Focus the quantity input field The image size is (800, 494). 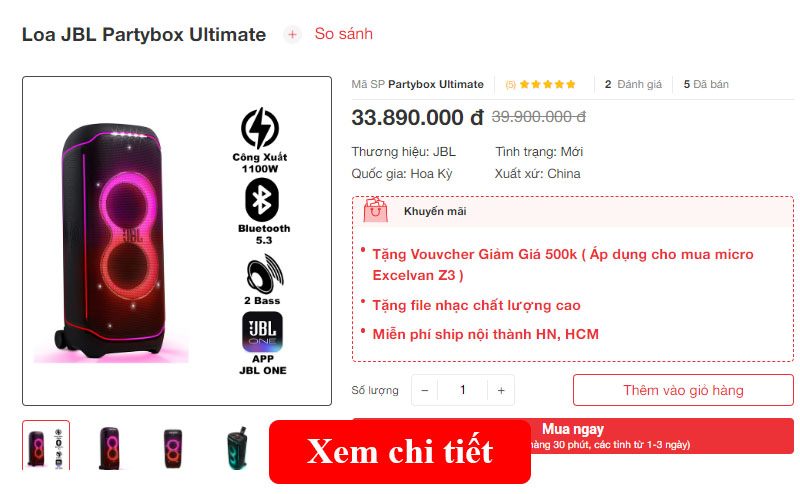coord(463,390)
